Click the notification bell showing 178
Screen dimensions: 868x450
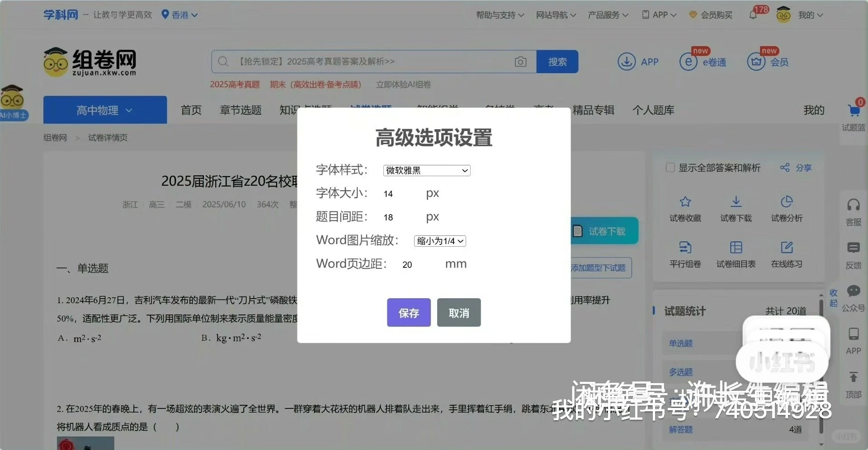click(753, 14)
